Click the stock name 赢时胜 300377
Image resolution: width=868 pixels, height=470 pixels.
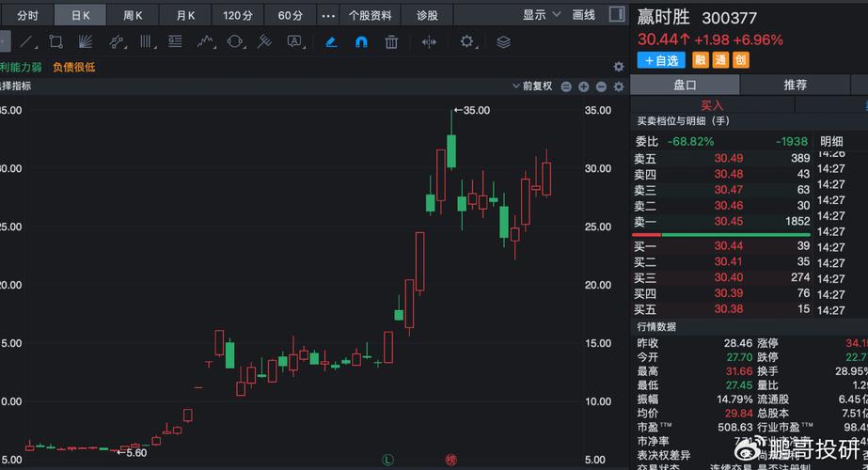click(697, 18)
